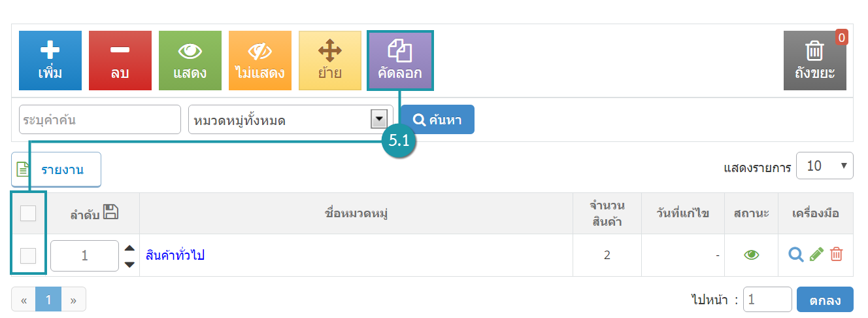Toggle the green eye status of สินค้าทั่วไป

[x=751, y=255]
